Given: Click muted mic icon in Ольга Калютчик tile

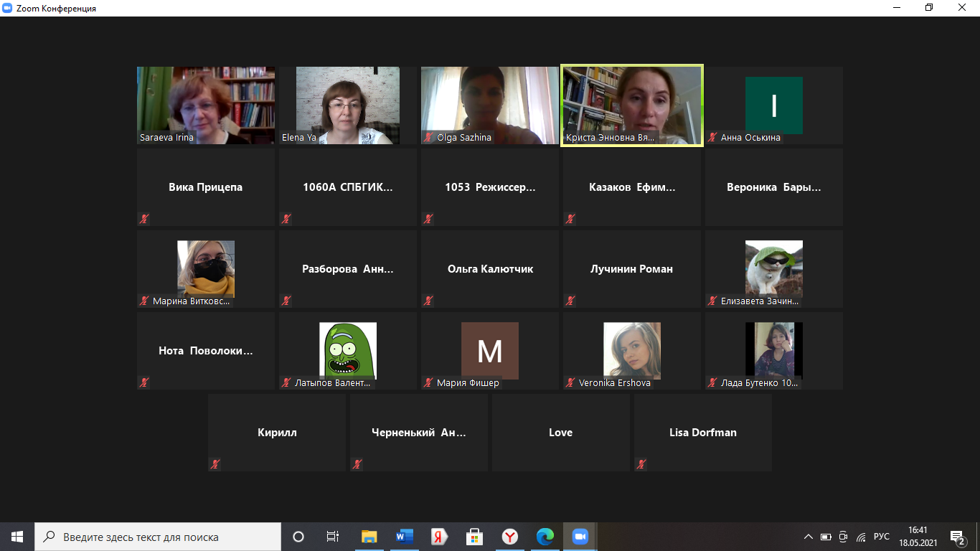Looking at the screenshot, I should [428, 301].
